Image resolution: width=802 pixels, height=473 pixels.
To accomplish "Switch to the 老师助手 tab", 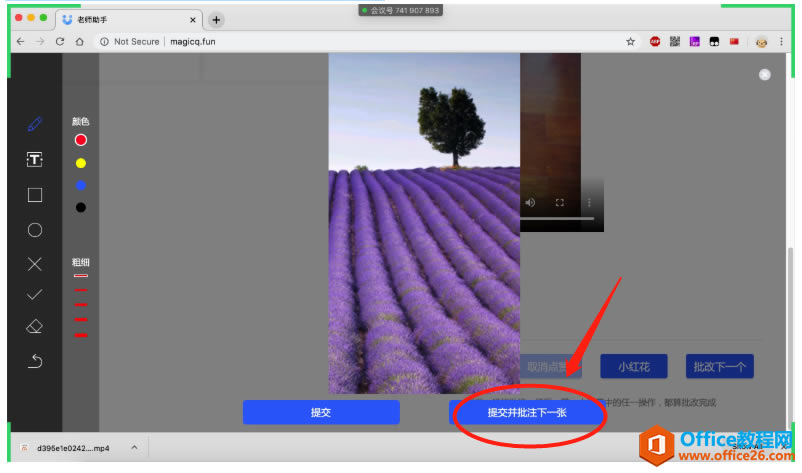I will (x=128, y=19).
